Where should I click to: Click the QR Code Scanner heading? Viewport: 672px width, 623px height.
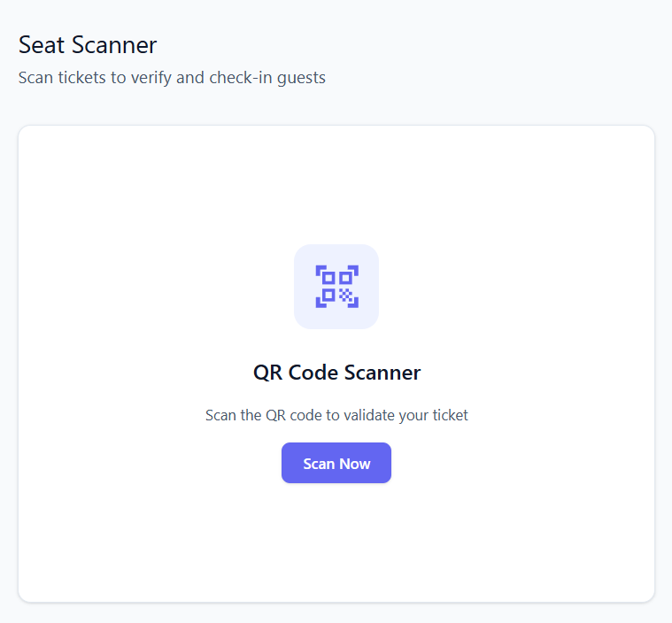(336, 373)
